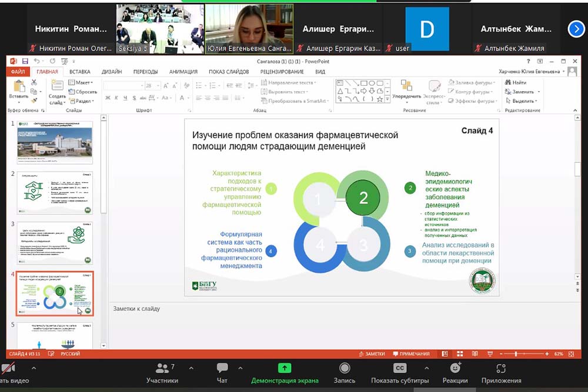Toggle subtitles with Показать субтитры

click(400, 373)
